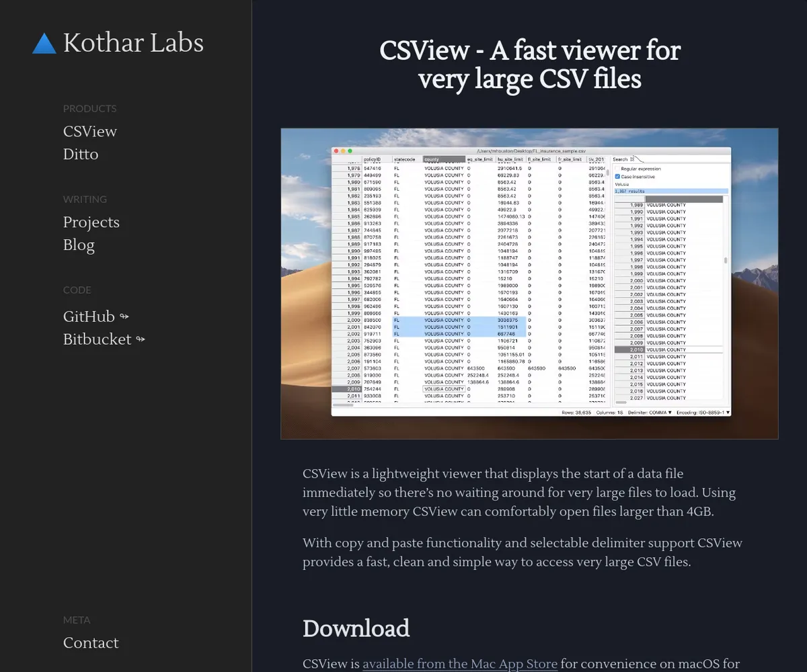The image size is (807, 672).
Task: Click the arrow icon beside Bitbucket
Action: tap(141, 339)
